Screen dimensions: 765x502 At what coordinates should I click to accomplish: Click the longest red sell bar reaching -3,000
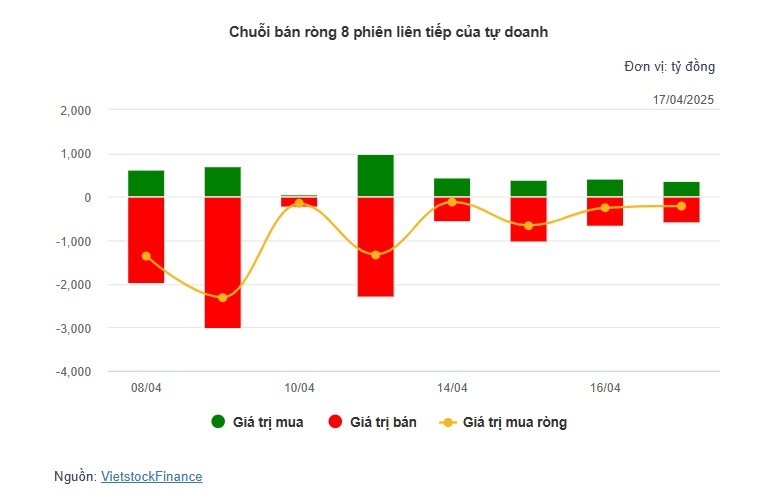[x=222, y=262]
